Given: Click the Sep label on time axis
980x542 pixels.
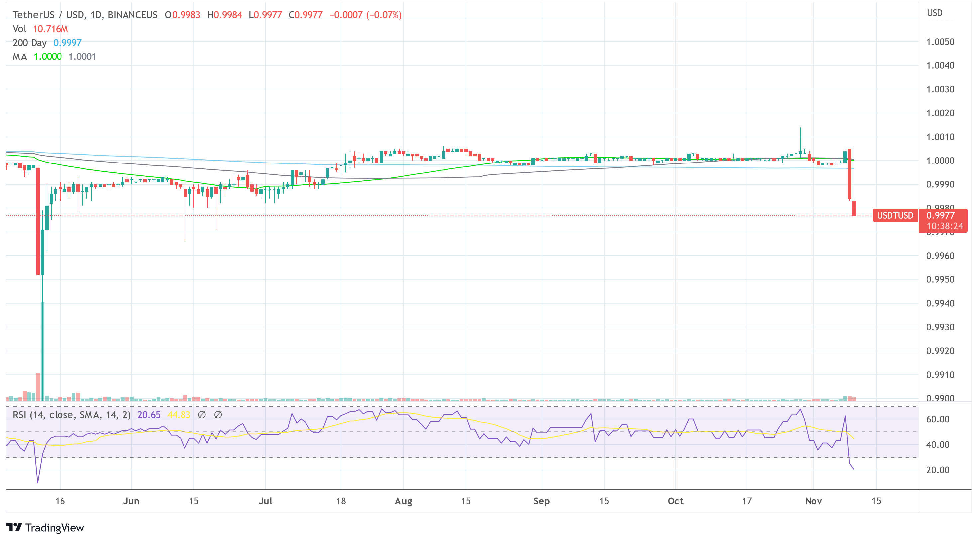Looking at the screenshot, I should point(541,501).
